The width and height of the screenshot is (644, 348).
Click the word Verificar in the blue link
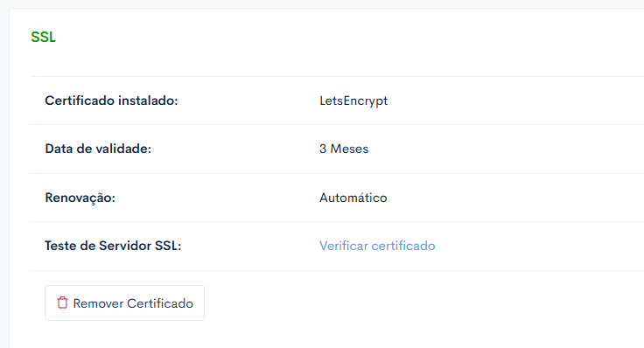(x=344, y=246)
